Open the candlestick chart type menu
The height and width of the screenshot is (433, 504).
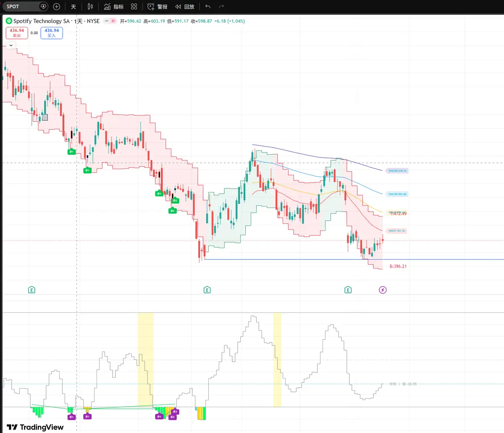pyautogui.click(x=90, y=7)
